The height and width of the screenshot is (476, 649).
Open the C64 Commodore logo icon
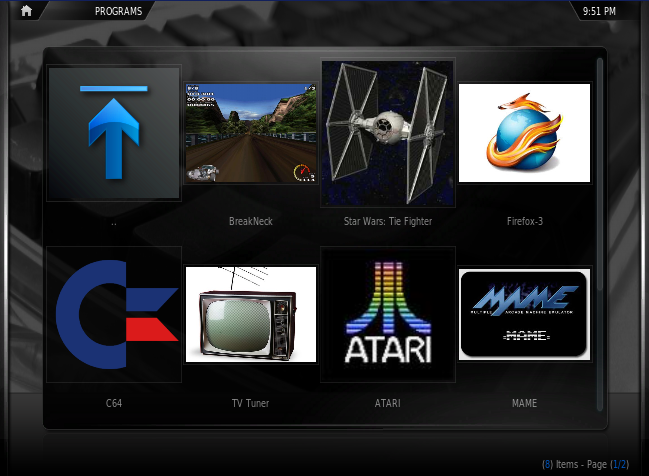pos(114,315)
